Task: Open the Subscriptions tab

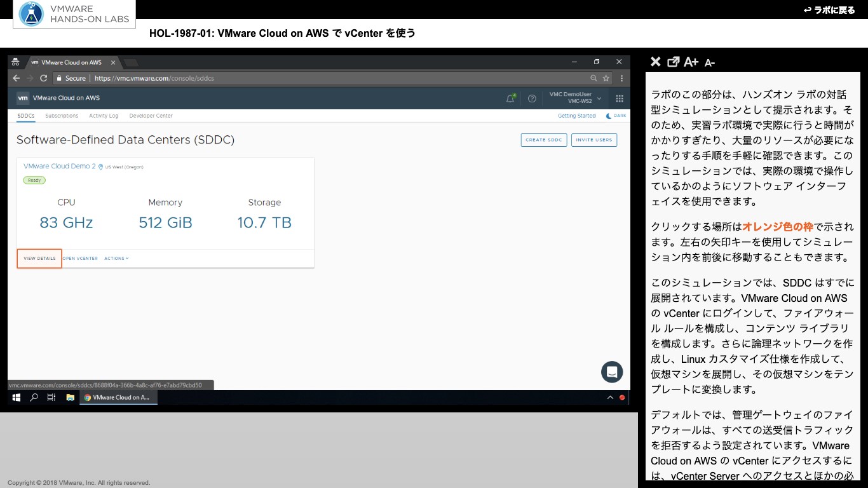Action: click(62, 116)
